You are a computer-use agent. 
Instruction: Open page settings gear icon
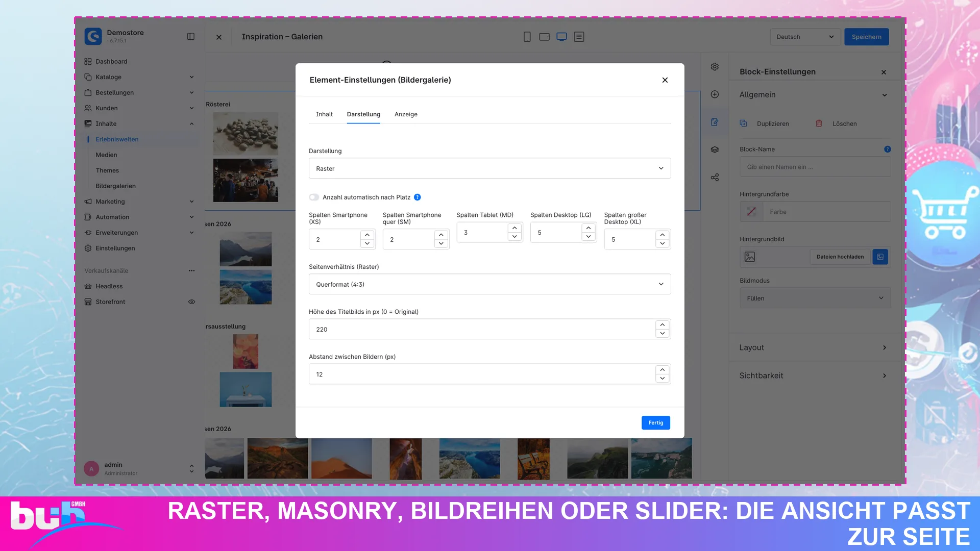click(715, 67)
